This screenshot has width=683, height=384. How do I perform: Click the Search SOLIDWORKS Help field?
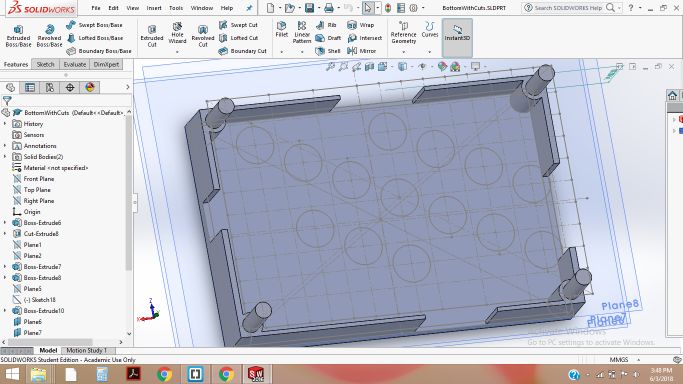(x=568, y=8)
